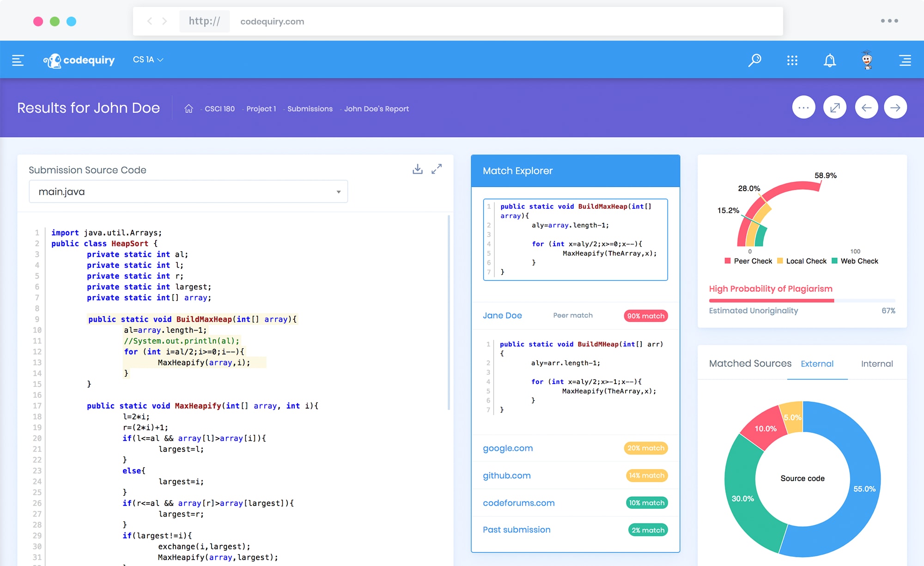924x566 pixels.
Task: Select the External matched sources tab
Action: (817, 364)
